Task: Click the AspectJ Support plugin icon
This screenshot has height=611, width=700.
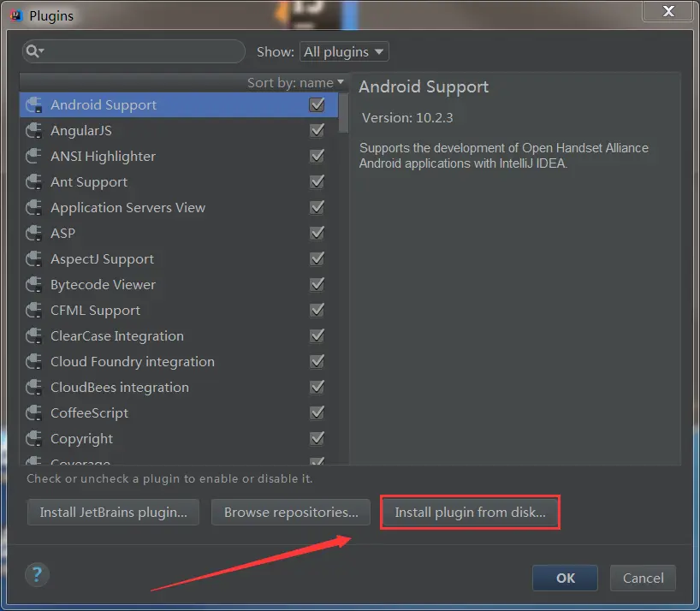Action: tap(34, 258)
